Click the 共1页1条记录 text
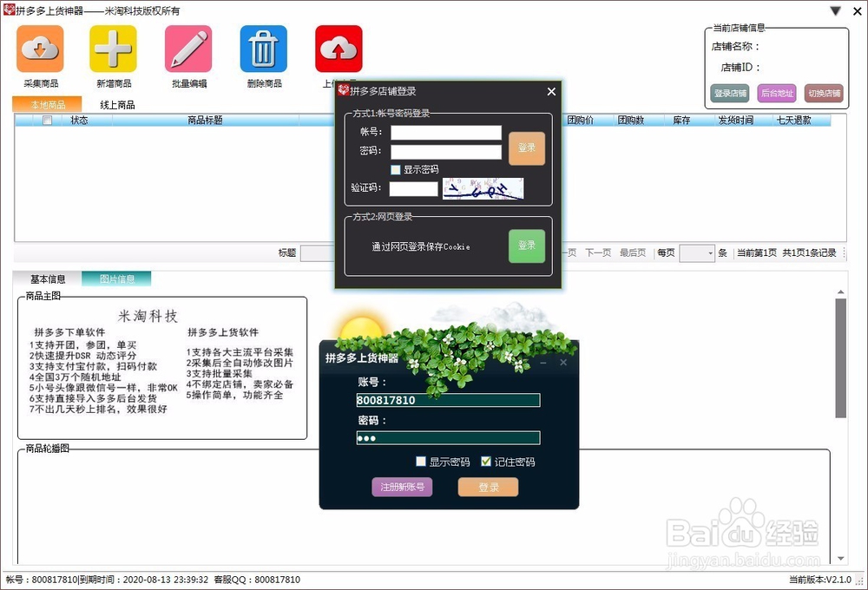 pyautogui.click(x=809, y=253)
